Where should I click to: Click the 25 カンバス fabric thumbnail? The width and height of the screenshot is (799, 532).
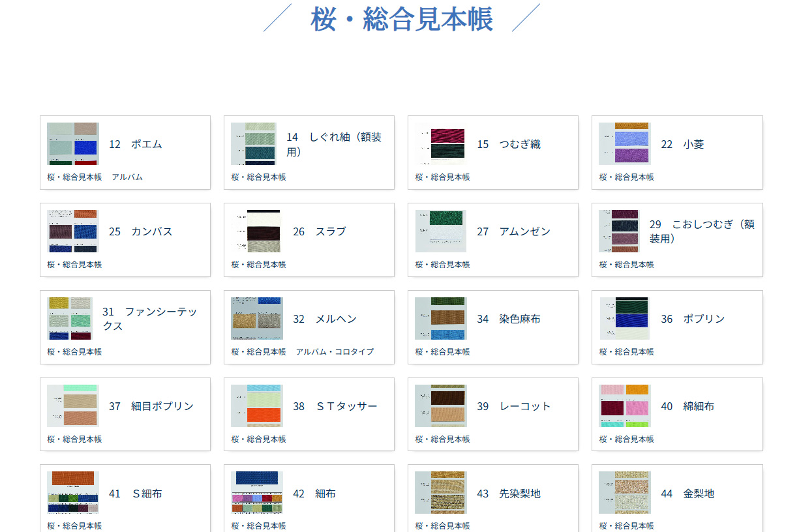pos(73,231)
